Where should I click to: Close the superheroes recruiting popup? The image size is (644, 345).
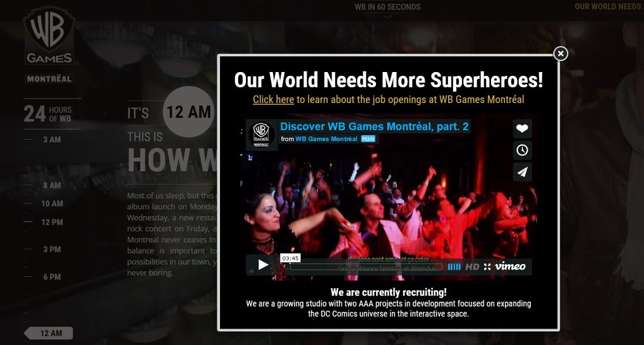coord(561,54)
